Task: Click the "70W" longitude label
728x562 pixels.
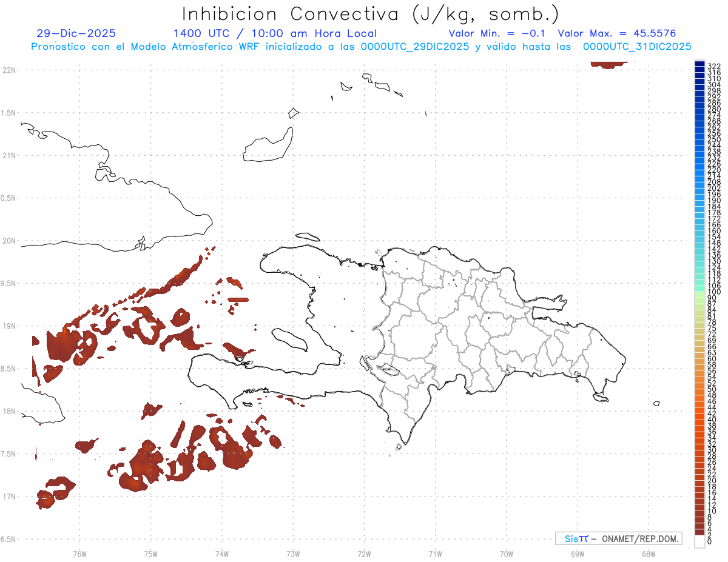Action: [507, 554]
